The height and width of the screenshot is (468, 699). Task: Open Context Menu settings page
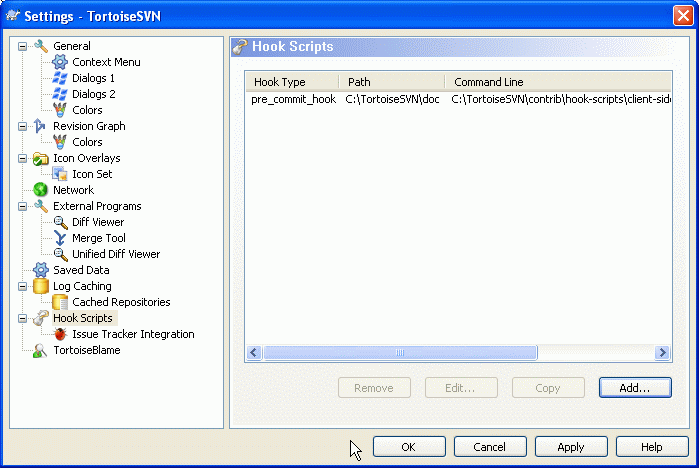point(106,62)
